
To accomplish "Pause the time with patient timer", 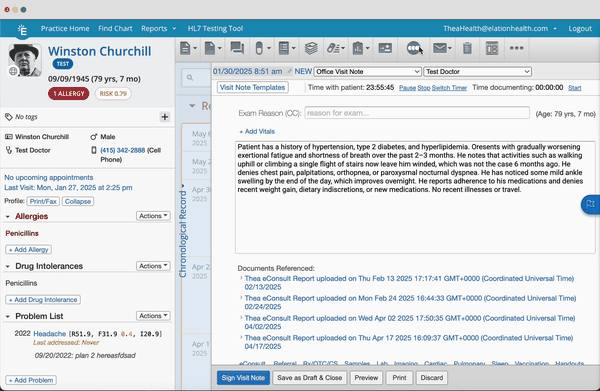I will point(407,88).
